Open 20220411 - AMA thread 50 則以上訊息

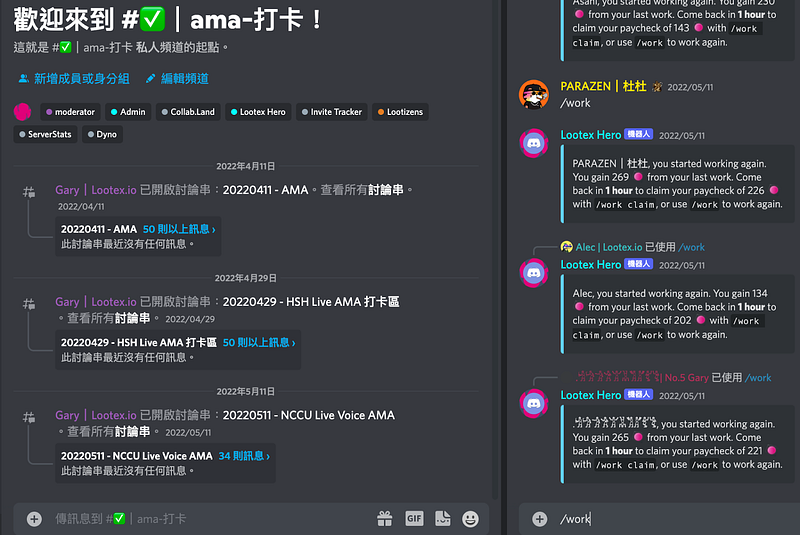pyautogui.click(x=179, y=229)
